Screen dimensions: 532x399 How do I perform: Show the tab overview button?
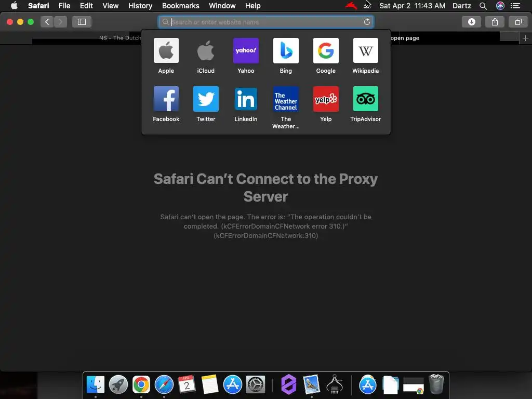(518, 22)
